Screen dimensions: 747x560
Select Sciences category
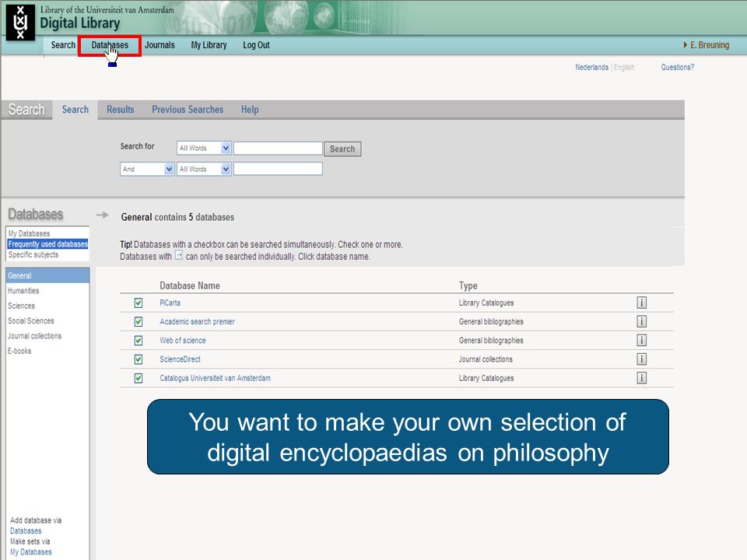21,306
